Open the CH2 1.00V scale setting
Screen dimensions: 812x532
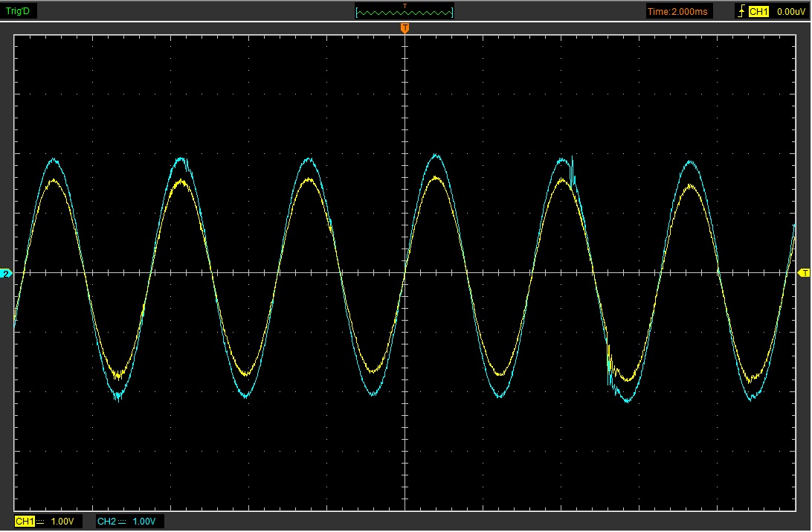click(x=144, y=522)
